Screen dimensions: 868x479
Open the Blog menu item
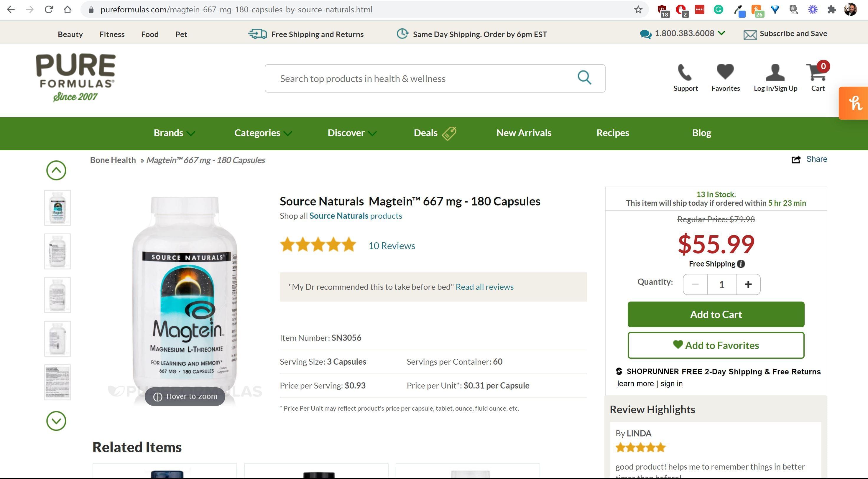(x=701, y=133)
